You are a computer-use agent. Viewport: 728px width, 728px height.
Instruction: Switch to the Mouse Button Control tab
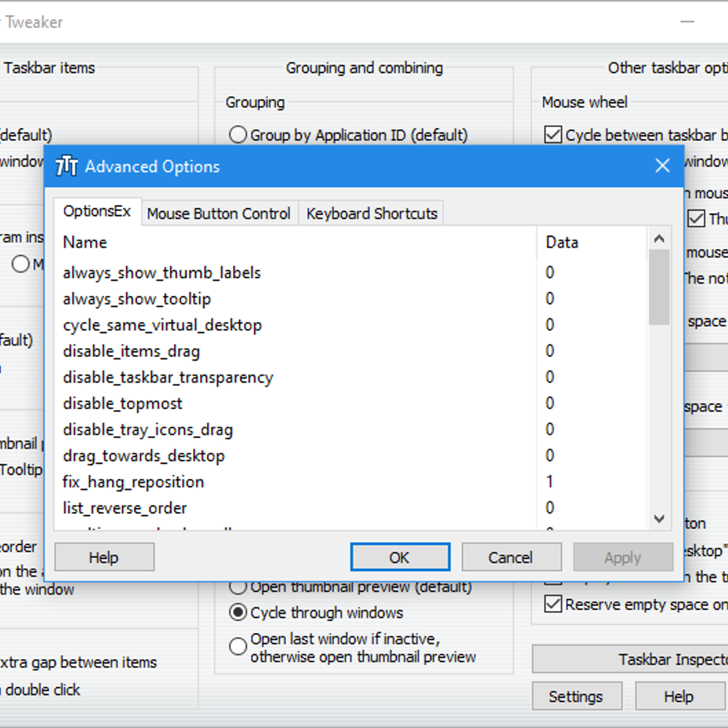219,213
